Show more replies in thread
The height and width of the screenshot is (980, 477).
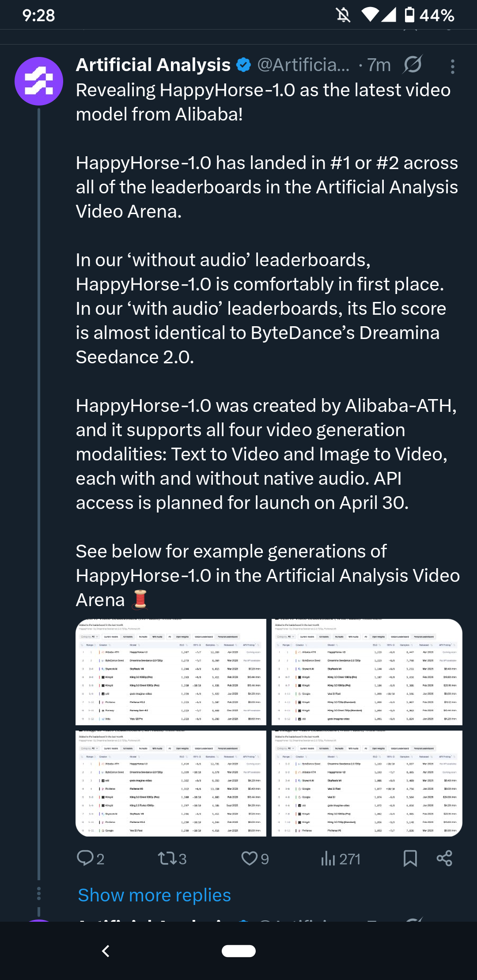[154, 895]
